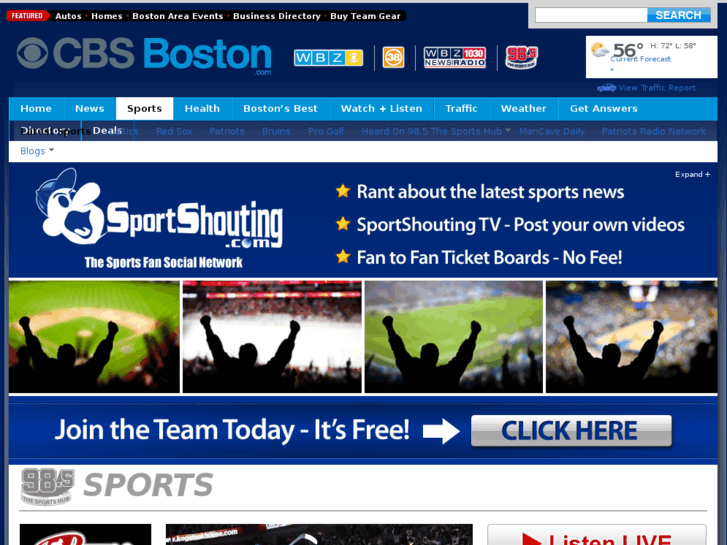
Task: Open the WBZ TV station logo
Action: click(x=328, y=58)
